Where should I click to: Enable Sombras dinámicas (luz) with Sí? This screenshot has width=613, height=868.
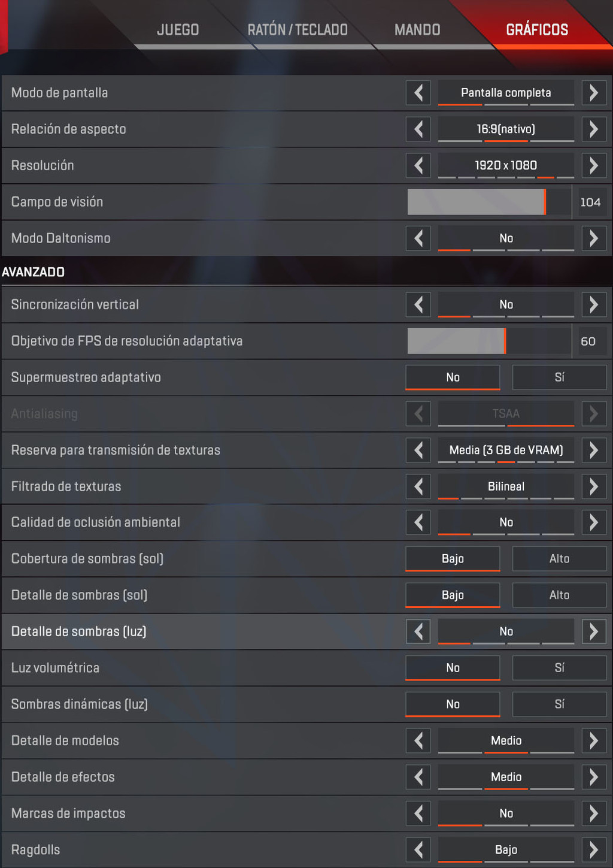tap(559, 704)
